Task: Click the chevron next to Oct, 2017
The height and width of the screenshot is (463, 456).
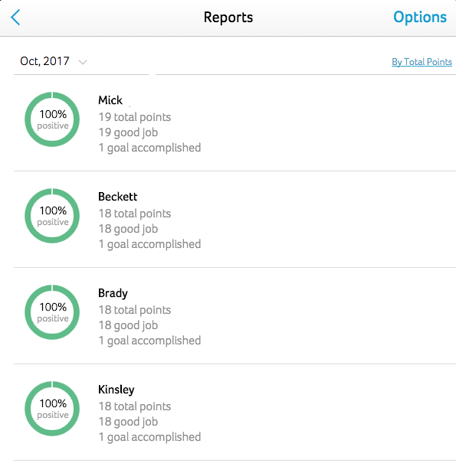Action: tap(83, 62)
